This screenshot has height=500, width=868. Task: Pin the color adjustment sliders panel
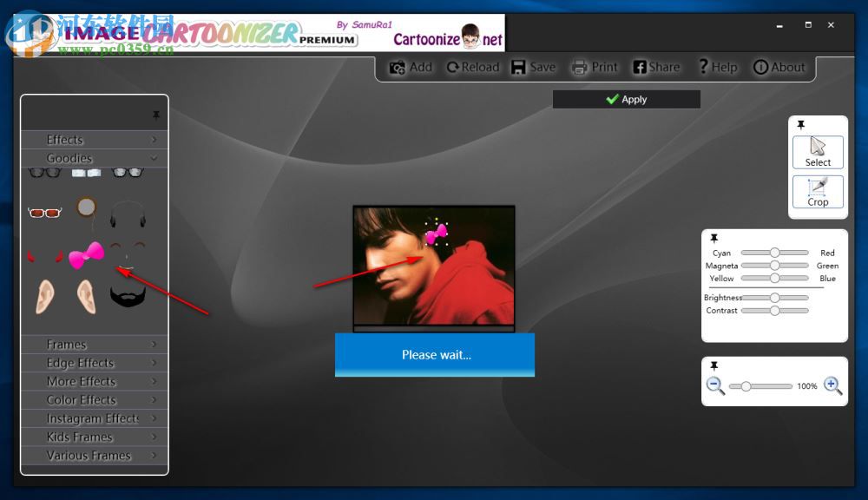(714, 238)
